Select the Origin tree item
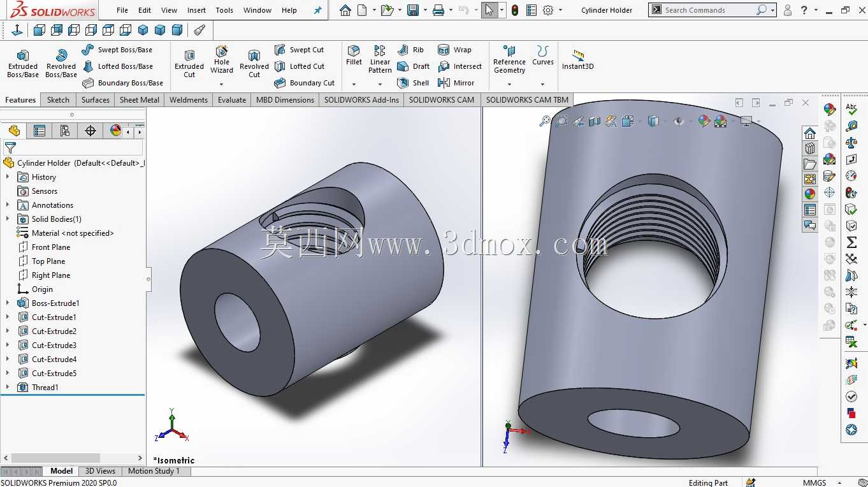 (35, 289)
